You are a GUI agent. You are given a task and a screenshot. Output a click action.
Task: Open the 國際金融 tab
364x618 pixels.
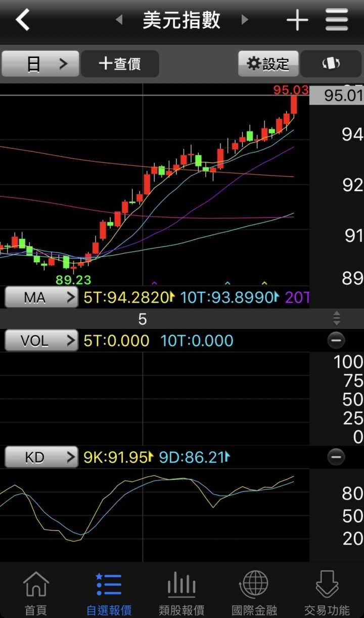[x=254, y=593]
